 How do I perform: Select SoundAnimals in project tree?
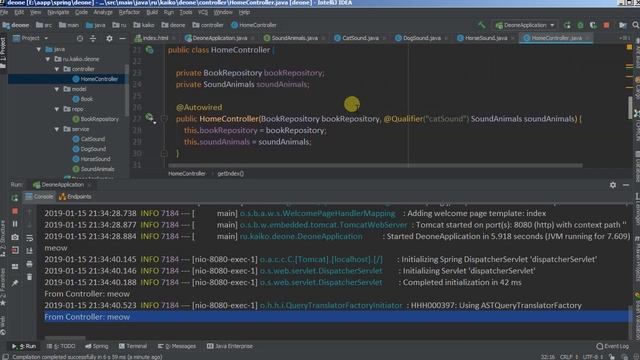93,169
